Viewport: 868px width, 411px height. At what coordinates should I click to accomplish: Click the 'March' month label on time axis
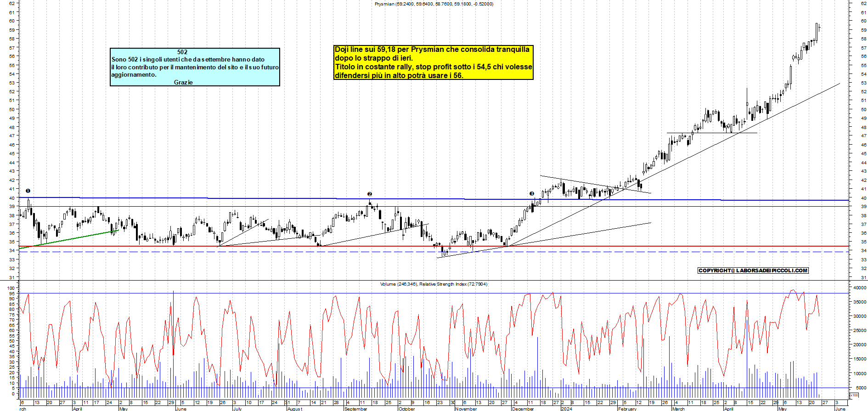678,409
